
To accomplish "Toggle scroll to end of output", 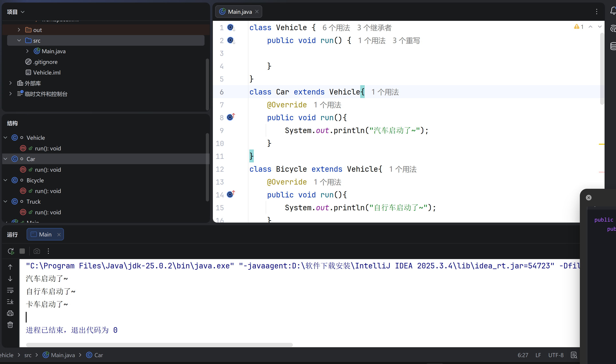I will point(10,302).
